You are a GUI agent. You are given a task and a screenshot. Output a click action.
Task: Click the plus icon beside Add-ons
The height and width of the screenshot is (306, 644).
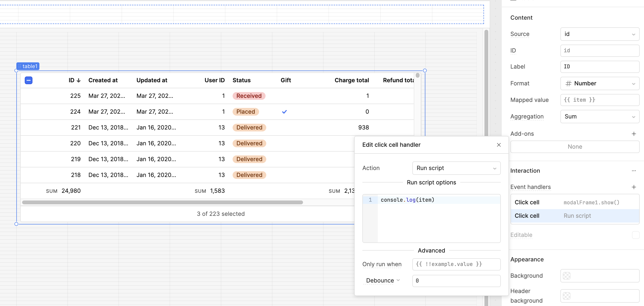point(633,134)
